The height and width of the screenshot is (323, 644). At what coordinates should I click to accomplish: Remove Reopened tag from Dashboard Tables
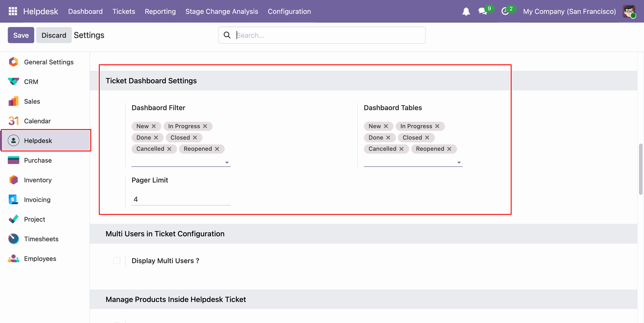449,149
